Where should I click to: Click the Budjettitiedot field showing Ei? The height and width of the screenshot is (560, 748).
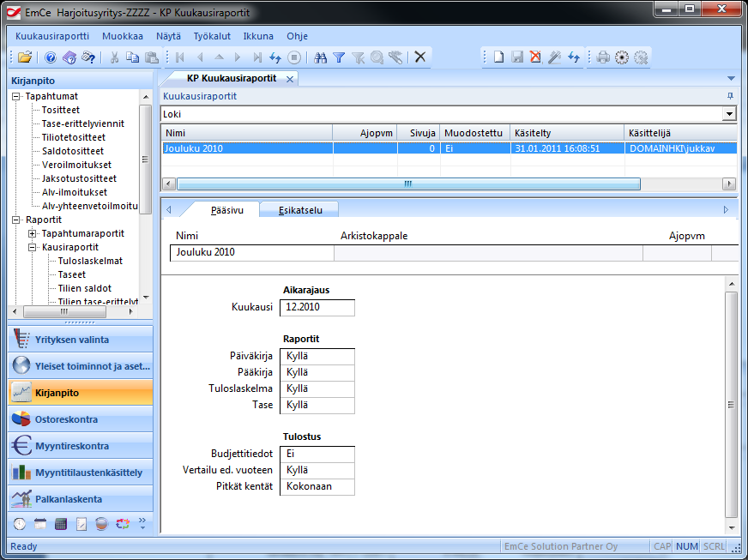click(317, 454)
